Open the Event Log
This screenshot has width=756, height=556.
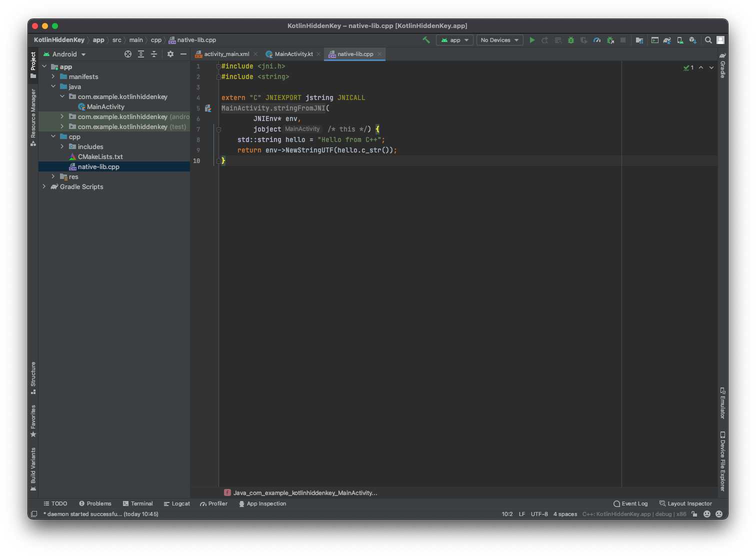coord(630,503)
